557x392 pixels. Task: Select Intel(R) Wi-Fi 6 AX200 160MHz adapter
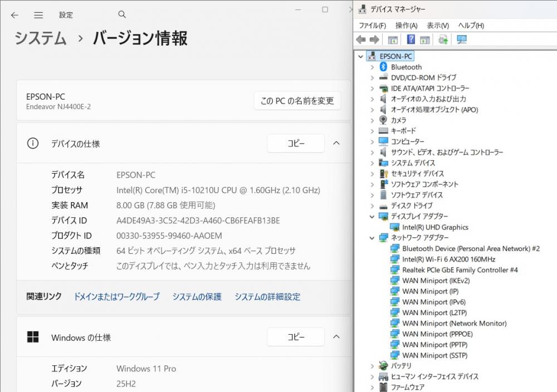pyautogui.click(x=448, y=259)
